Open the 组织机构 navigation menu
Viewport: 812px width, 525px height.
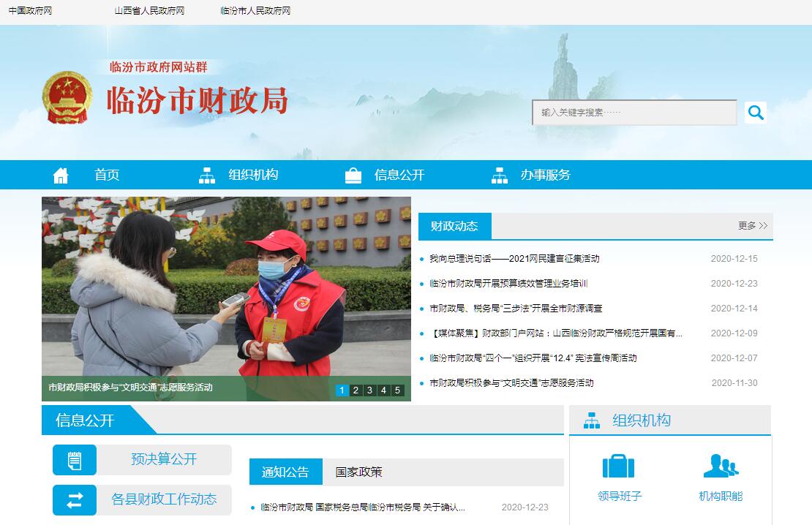252,175
